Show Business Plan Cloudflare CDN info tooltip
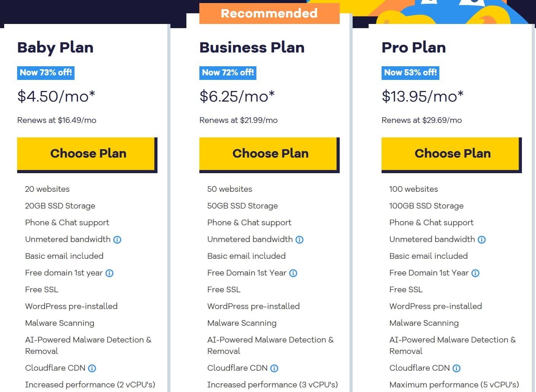Image resolution: width=536 pixels, height=392 pixels. (274, 368)
